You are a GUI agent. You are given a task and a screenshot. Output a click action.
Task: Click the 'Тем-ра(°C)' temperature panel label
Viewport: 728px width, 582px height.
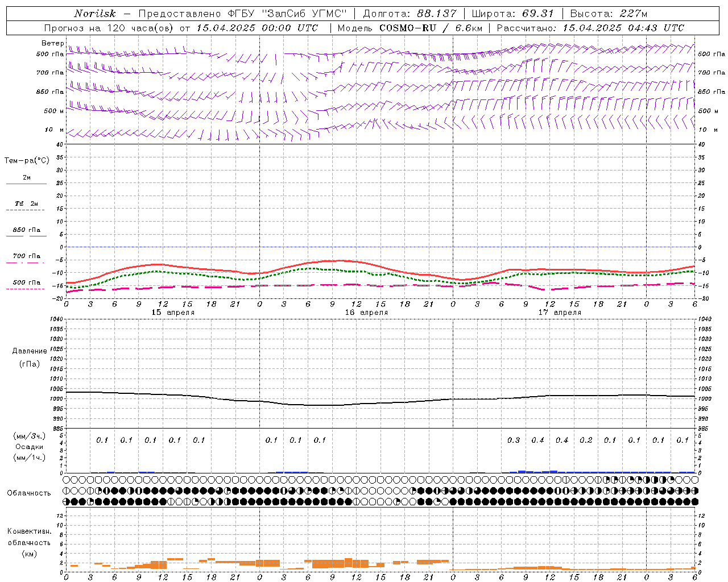27,161
